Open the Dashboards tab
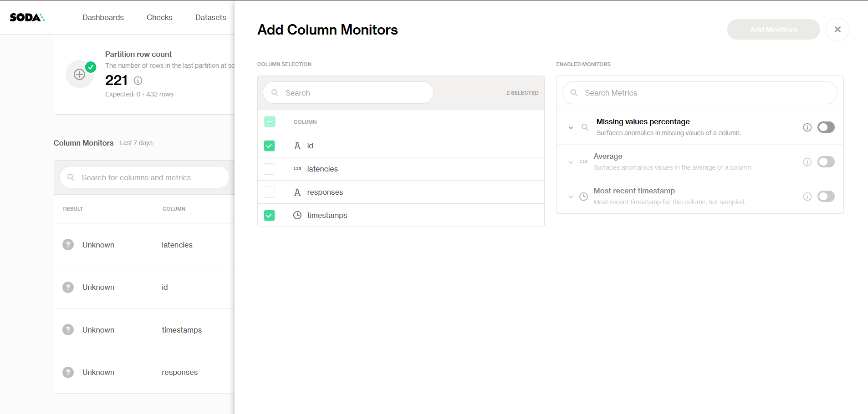The image size is (868, 414). point(103,17)
